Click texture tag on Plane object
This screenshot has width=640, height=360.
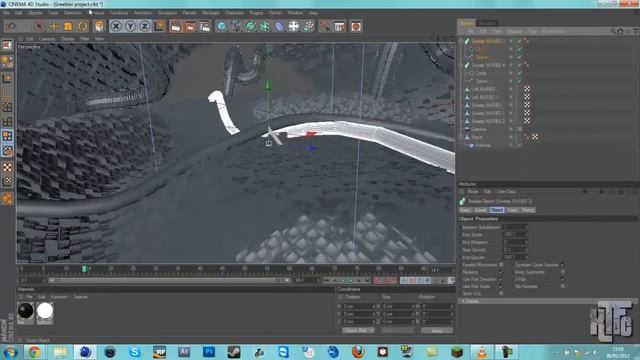[x=535, y=138]
